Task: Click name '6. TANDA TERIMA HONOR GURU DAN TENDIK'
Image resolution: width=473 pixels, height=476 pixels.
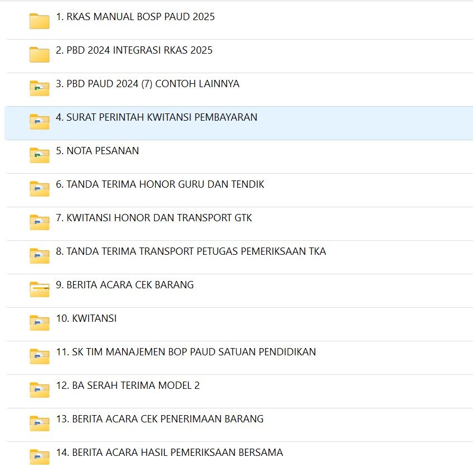Action: click(x=160, y=184)
